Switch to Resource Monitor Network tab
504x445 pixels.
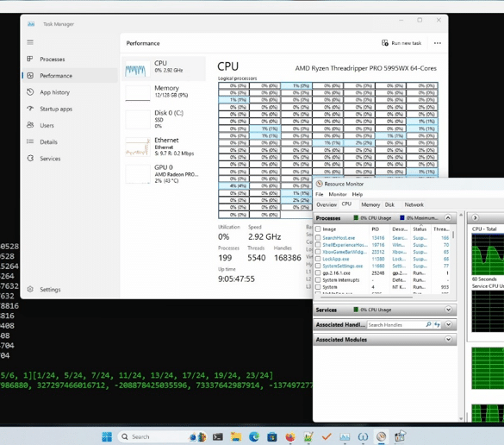(414, 204)
